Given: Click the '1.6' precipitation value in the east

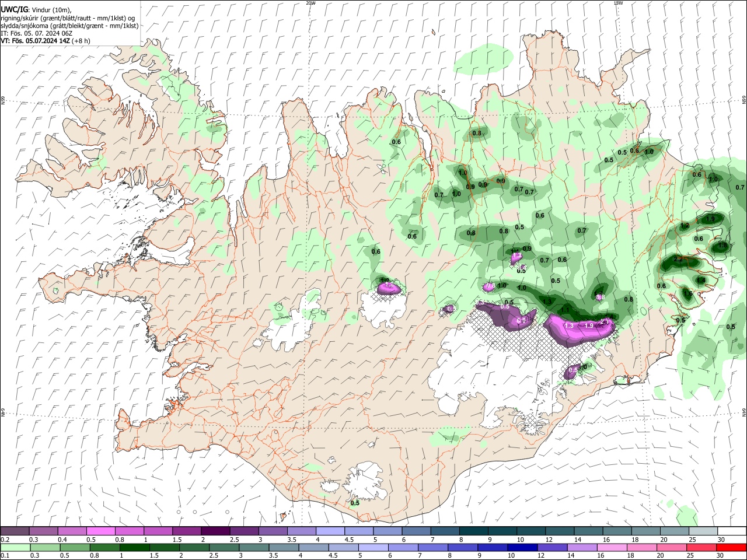Looking at the screenshot, I should 688,293.
